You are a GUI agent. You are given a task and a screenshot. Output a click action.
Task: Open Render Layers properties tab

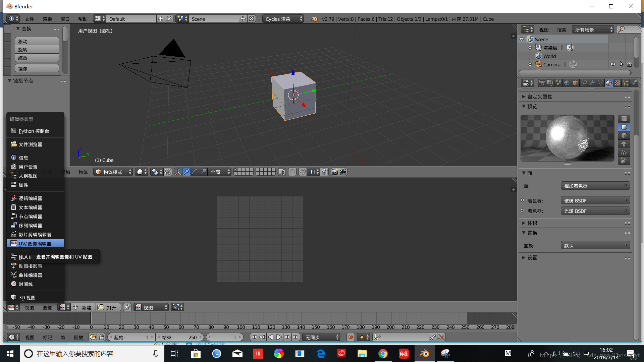pos(550,83)
